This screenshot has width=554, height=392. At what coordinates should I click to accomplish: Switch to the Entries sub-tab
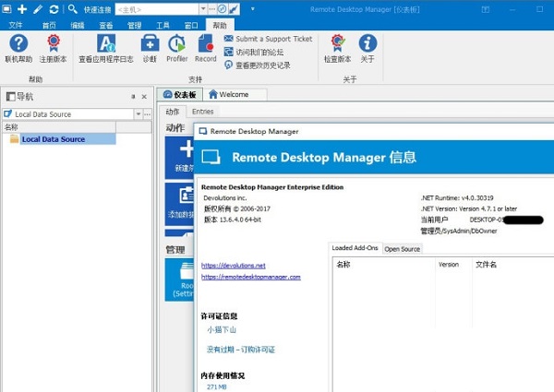[203, 112]
